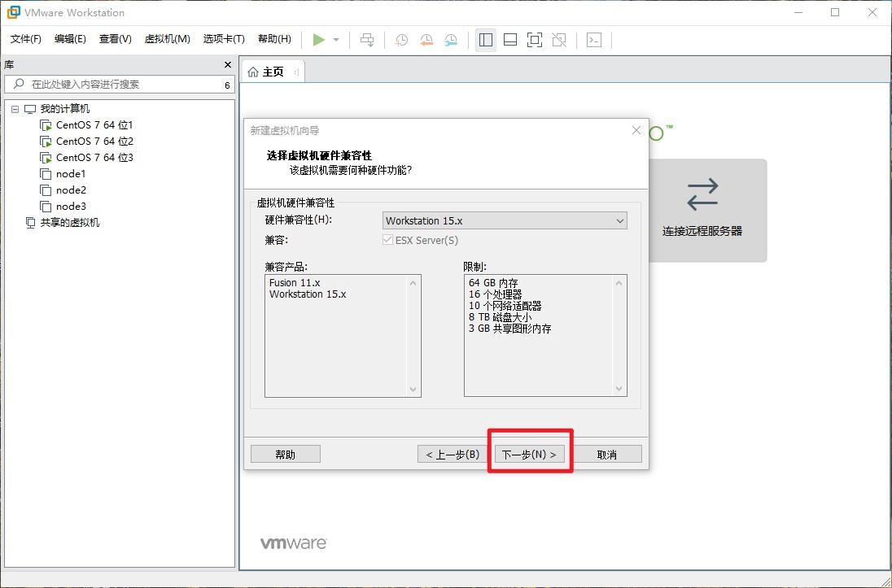Click Send Ctrl+Alt+Del toolbar icon

coord(368,40)
